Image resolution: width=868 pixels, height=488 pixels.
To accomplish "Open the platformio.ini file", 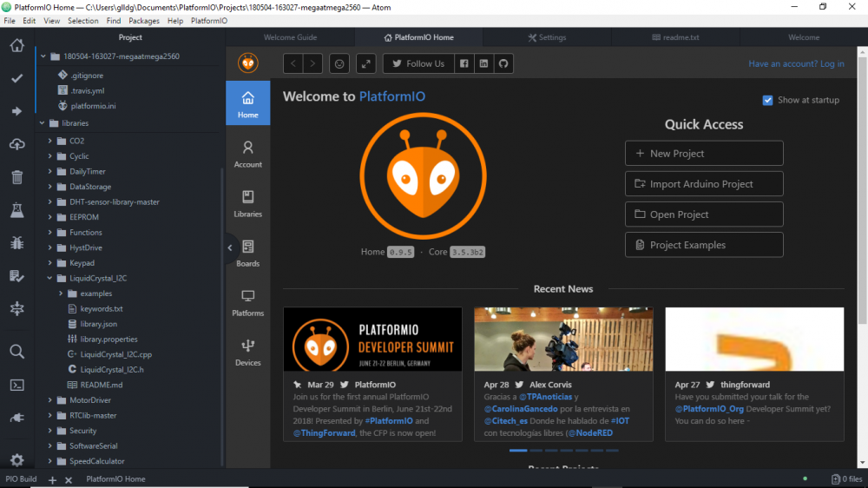I will pos(93,106).
